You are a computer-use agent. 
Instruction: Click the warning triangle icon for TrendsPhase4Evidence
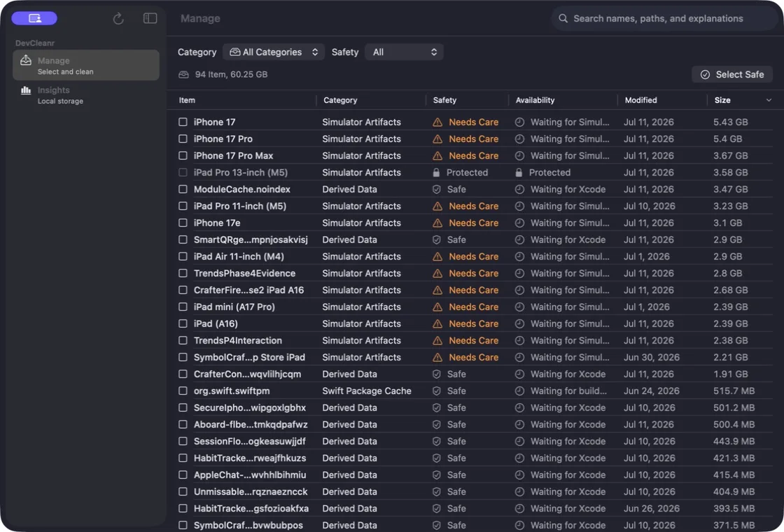(x=437, y=274)
